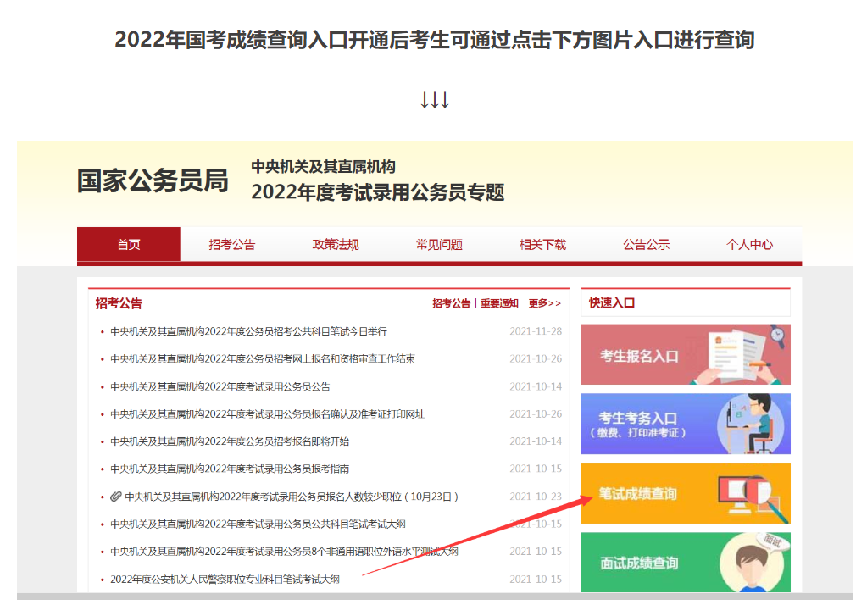Click the red 招考公告 sub-tab link
The width and height of the screenshot is (867, 616).
point(451,303)
